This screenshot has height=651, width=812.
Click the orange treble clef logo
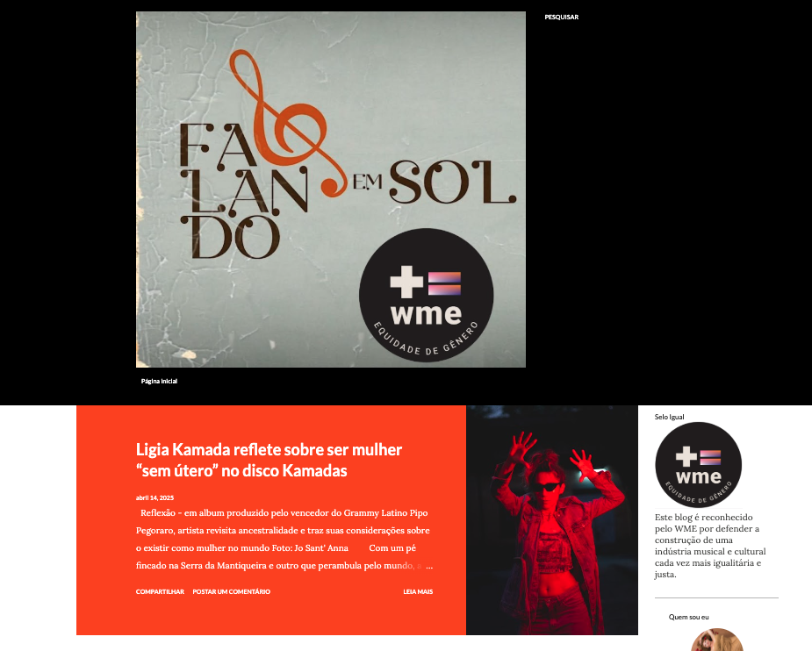(288, 123)
